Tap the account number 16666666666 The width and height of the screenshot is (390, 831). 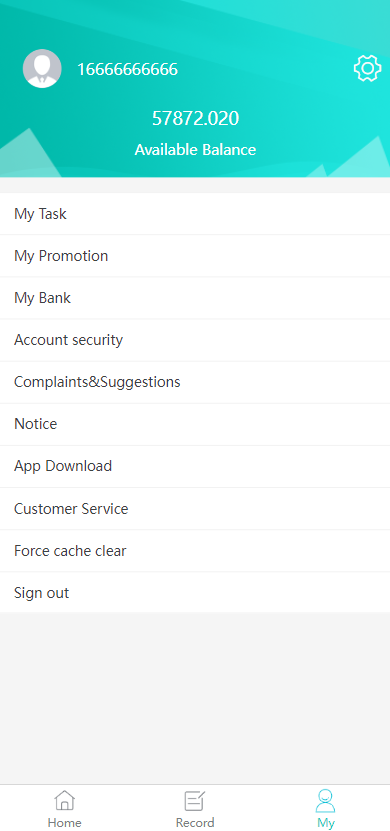click(x=128, y=69)
